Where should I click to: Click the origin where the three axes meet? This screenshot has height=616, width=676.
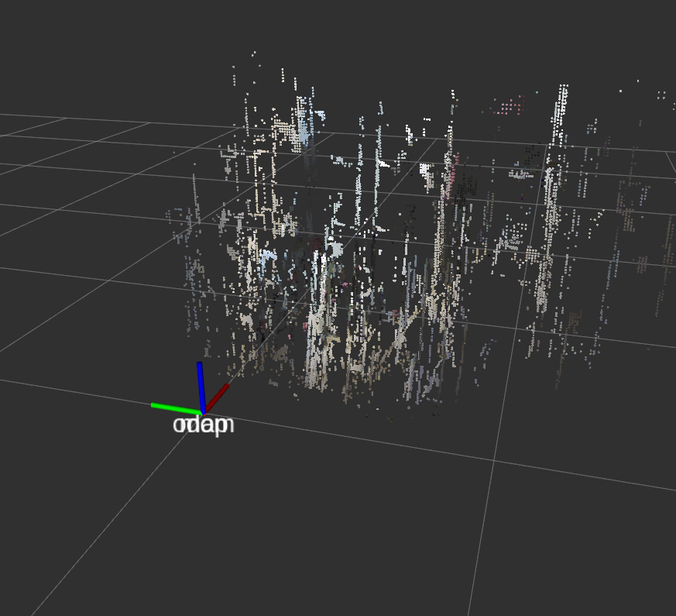(x=203, y=412)
